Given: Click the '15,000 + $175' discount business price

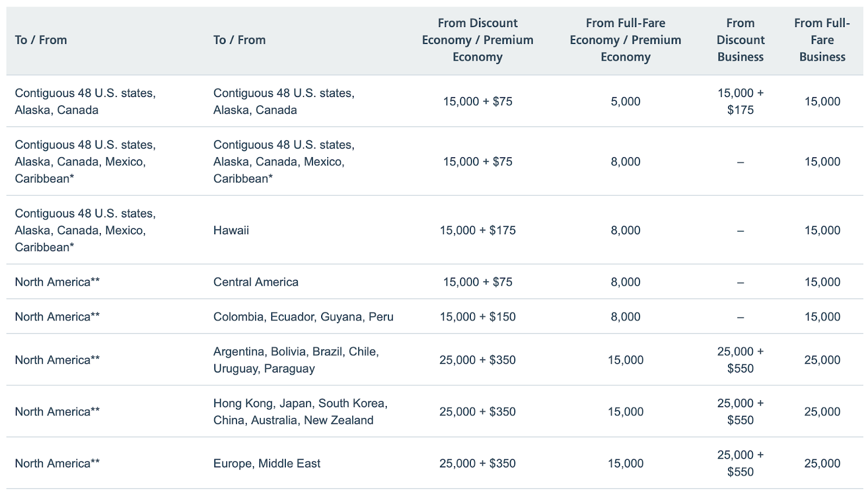Looking at the screenshot, I should pyautogui.click(x=740, y=101).
